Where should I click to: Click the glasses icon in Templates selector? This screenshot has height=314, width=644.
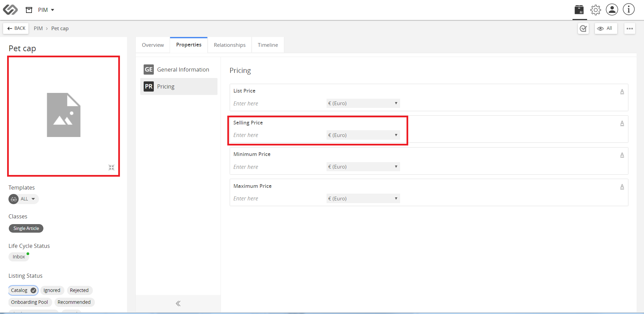click(x=14, y=199)
